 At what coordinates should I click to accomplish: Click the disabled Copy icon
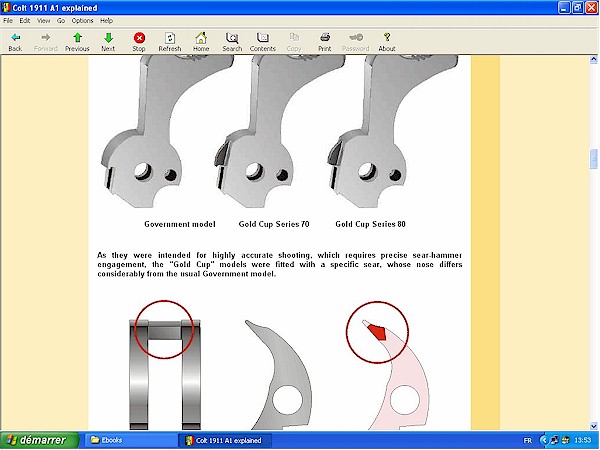[294, 42]
